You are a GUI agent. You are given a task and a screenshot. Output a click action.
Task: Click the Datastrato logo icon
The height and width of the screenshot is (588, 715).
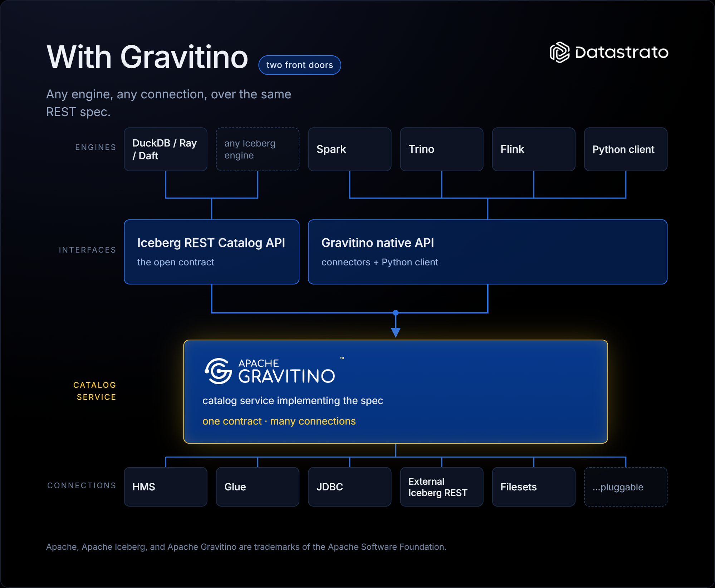click(559, 52)
